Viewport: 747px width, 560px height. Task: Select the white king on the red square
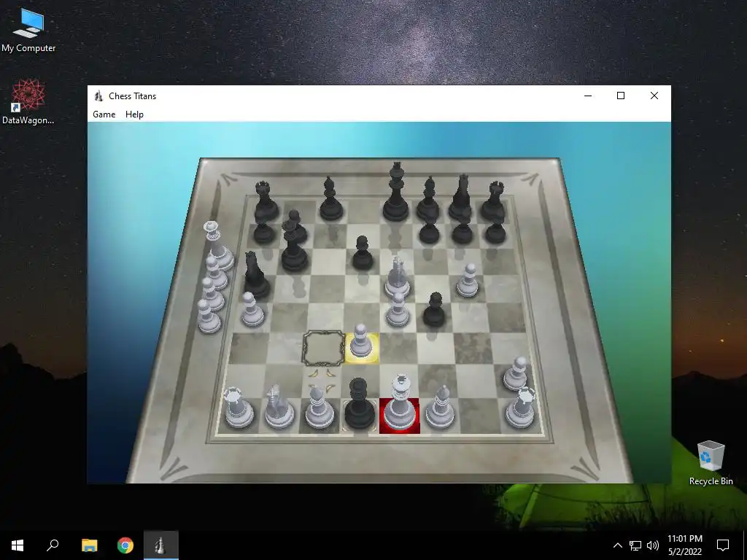(x=400, y=404)
